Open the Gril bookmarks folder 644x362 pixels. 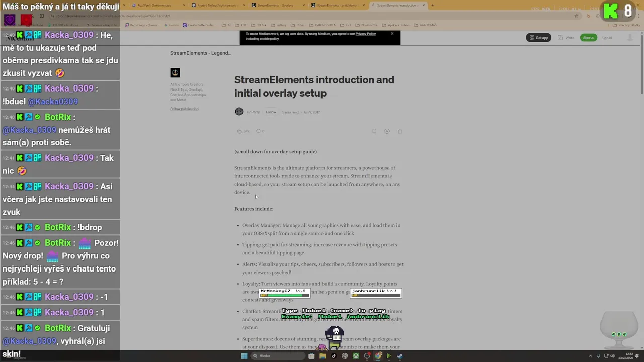point(346,25)
